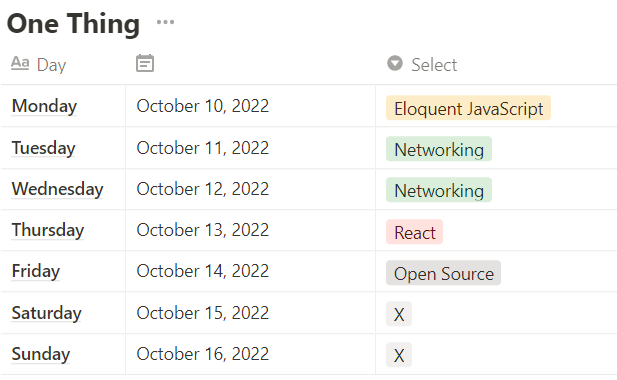Open the Thursday entry
Screen dimensions: 617x380
[48, 230]
